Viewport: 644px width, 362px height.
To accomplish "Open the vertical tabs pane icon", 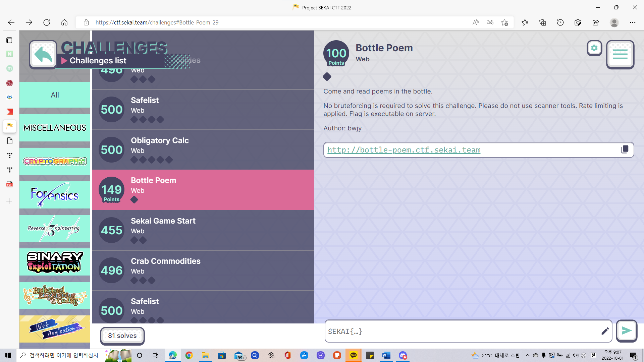I will (x=9, y=40).
